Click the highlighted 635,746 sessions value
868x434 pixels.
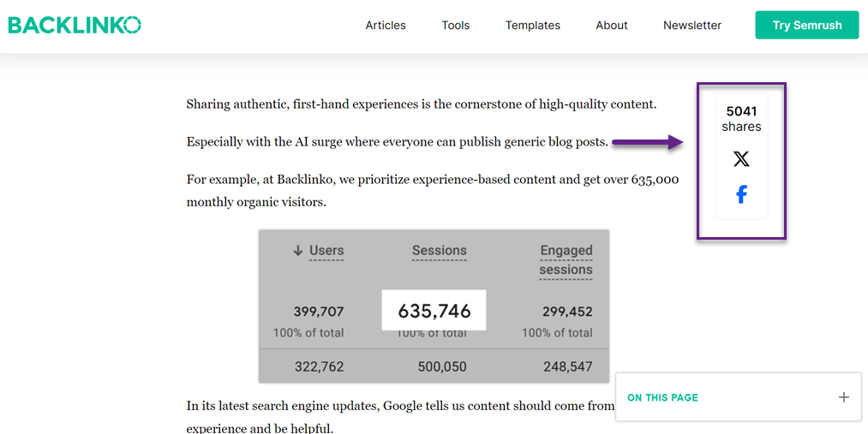pos(434,311)
